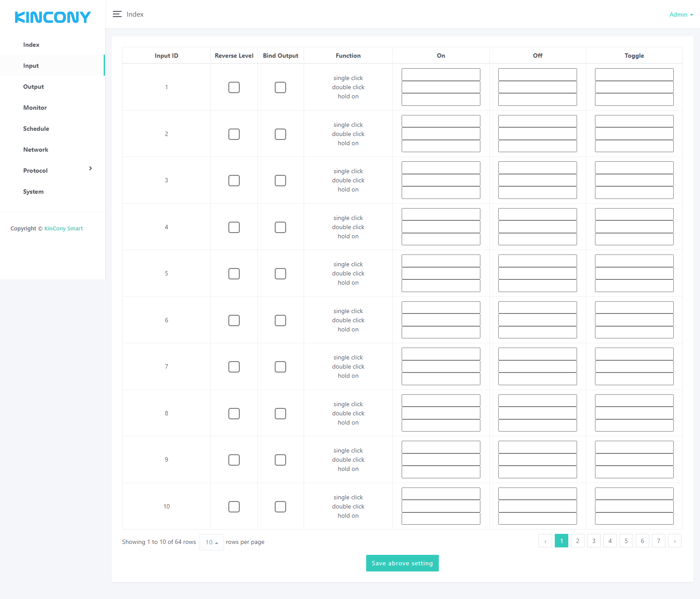Click the Save abrove setting button
Screen dimensions: 700x599
pos(402,563)
